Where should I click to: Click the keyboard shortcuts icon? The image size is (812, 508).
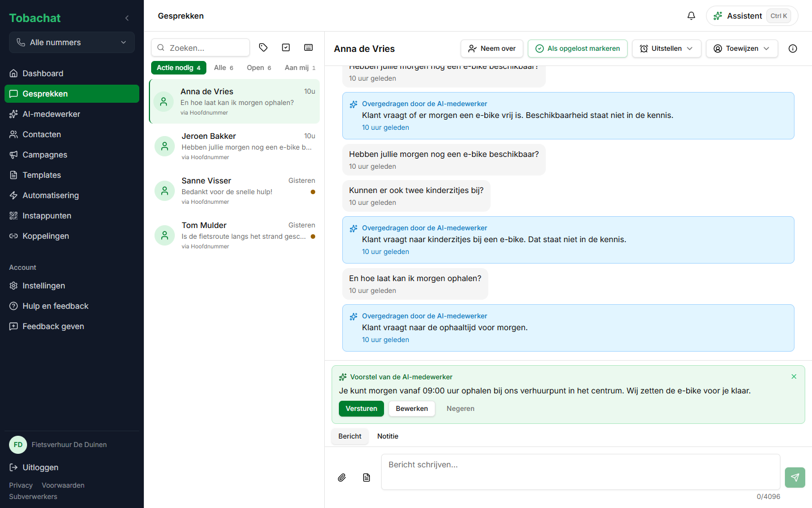click(x=308, y=47)
